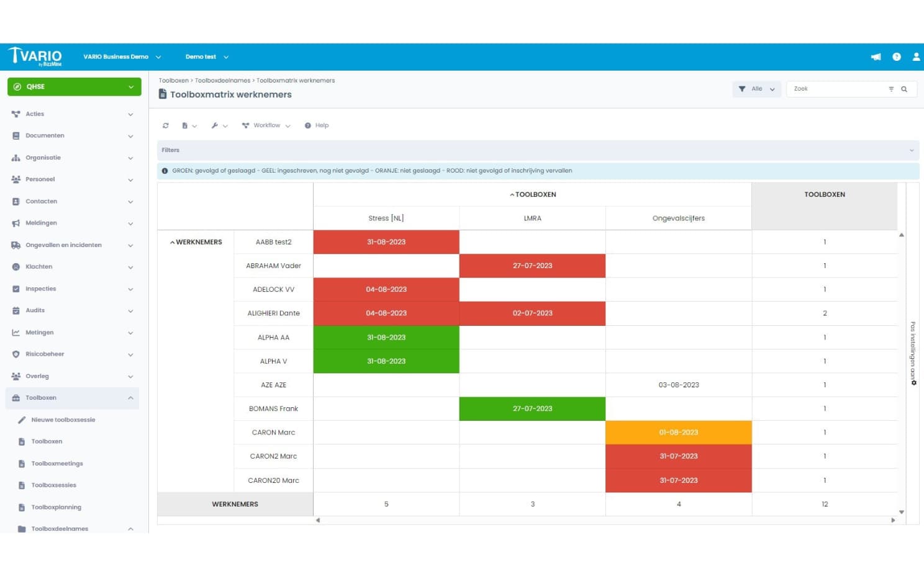Click the info icon in color legend

coord(165,171)
